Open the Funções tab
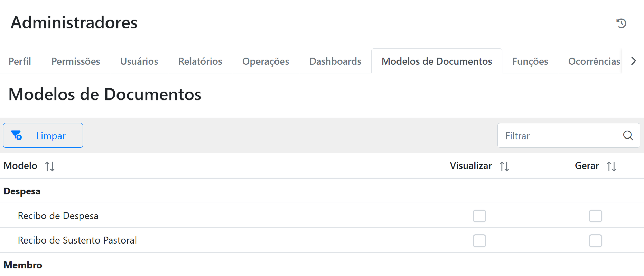The height and width of the screenshot is (276, 644). 530,61
